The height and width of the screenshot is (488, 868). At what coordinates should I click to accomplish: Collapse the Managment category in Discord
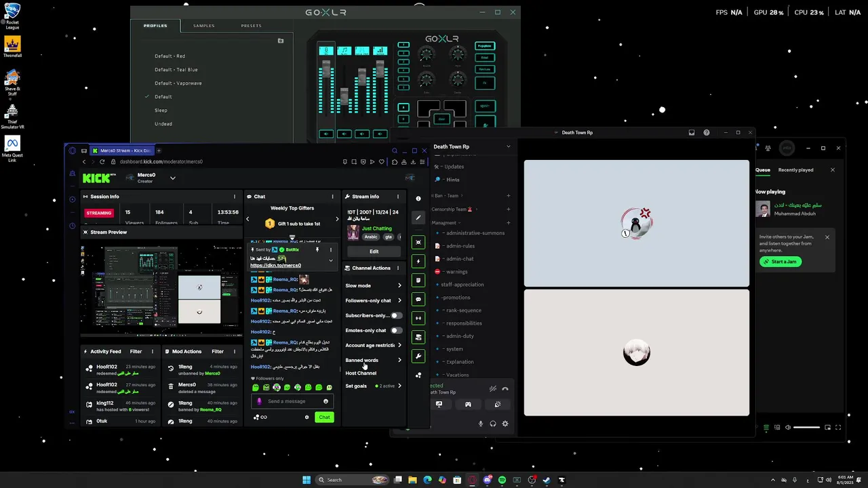446,223
